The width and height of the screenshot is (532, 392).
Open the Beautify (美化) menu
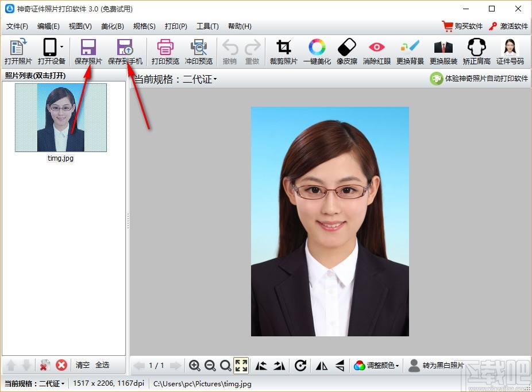[x=112, y=26]
